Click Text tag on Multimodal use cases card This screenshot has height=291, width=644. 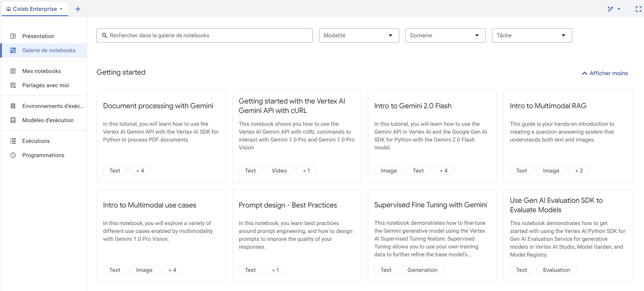pyautogui.click(x=115, y=270)
